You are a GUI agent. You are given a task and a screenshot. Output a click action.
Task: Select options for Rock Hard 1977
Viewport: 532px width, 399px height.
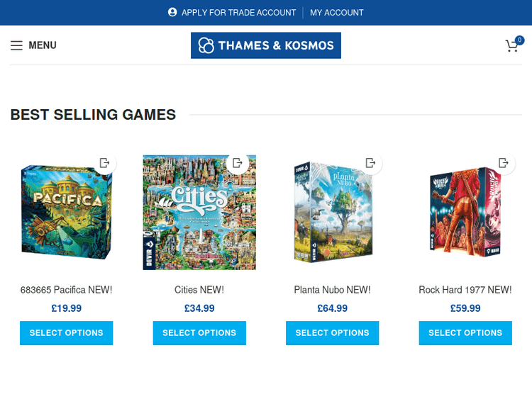pyautogui.click(x=465, y=333)
